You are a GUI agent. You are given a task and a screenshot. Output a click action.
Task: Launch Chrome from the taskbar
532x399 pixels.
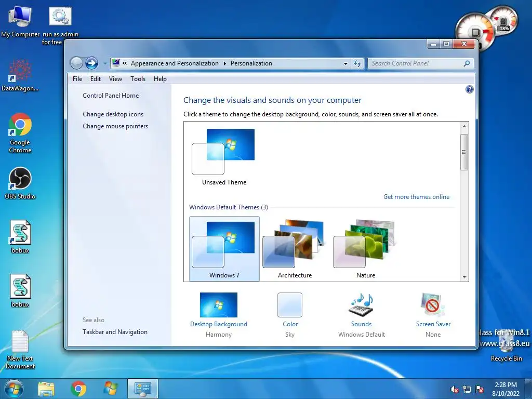pos(78,389)
